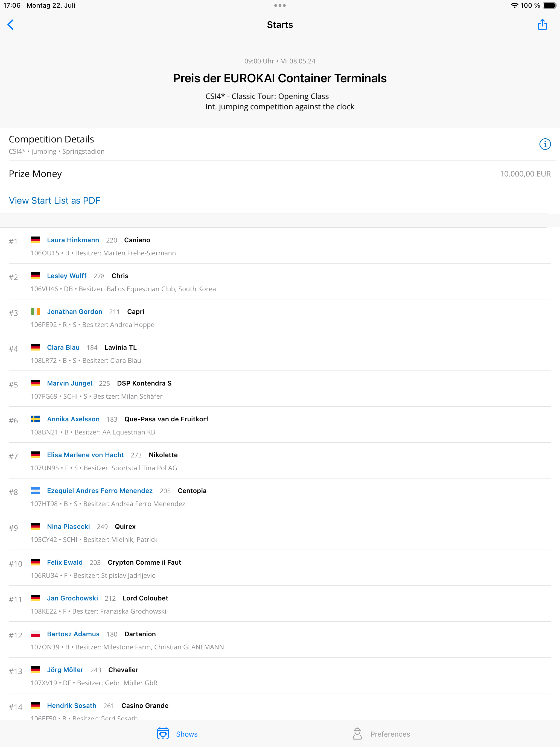Switch to the Shows tab

(x=186, y=734)
